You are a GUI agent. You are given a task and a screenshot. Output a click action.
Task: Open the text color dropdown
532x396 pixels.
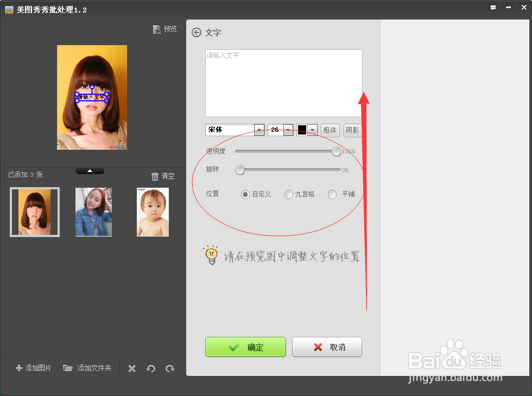click(312, 130)
